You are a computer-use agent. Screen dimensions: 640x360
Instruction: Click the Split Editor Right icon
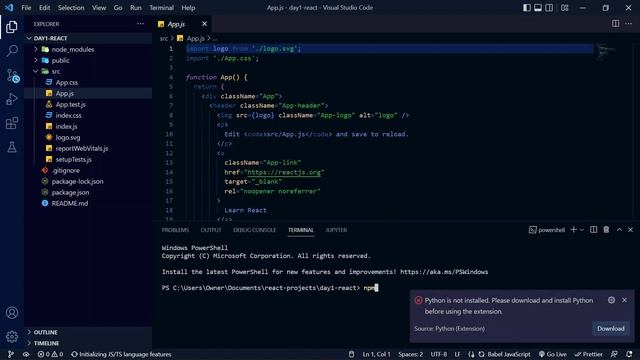[616, 24]
